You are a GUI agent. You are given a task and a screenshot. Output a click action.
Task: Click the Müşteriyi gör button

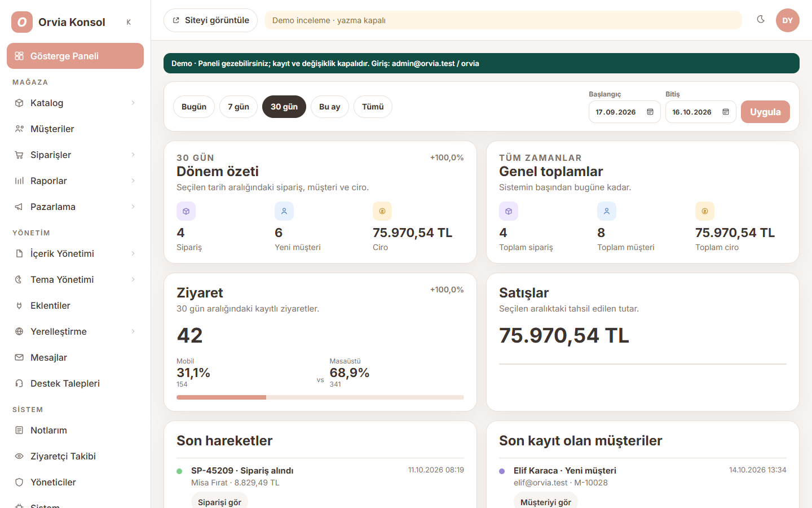point(545,501)
